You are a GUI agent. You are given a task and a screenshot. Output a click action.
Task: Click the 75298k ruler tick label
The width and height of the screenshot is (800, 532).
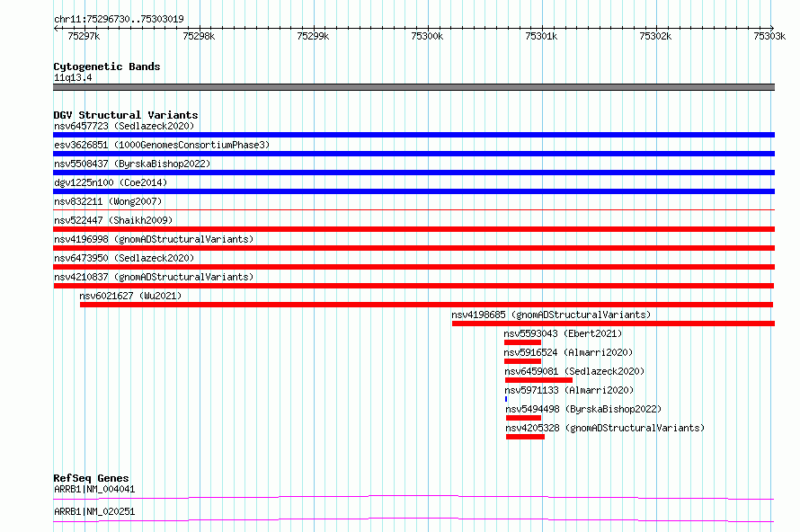(x=199, y=36)
